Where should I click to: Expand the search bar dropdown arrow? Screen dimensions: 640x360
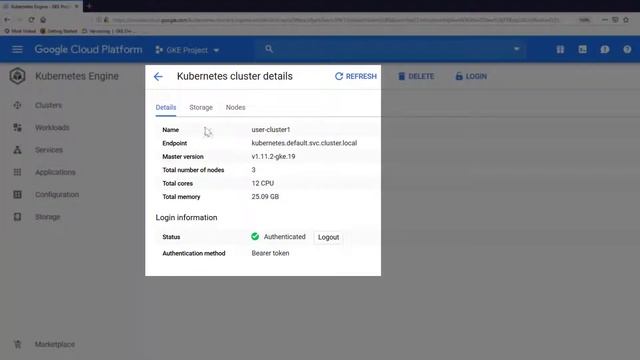(516, 49)
